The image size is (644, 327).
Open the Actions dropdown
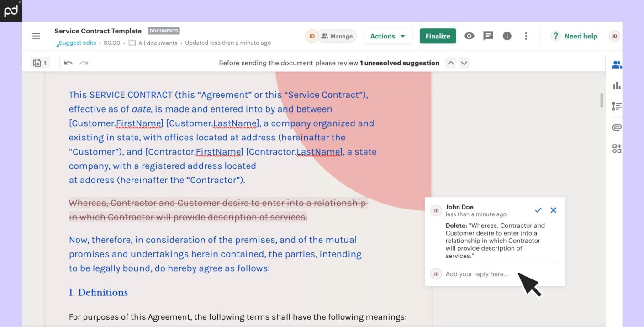click(388, 36)
